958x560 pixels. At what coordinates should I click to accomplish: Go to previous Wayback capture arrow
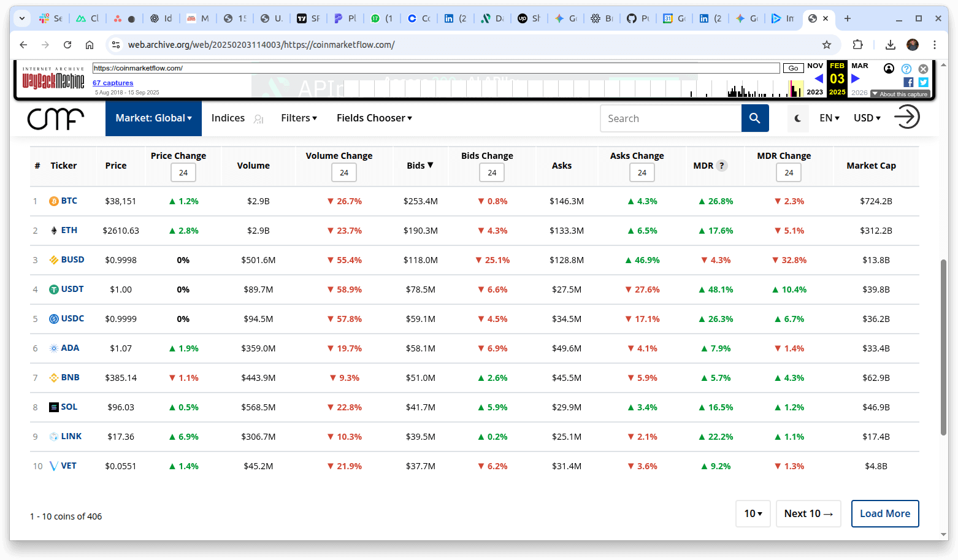point(818,79)
